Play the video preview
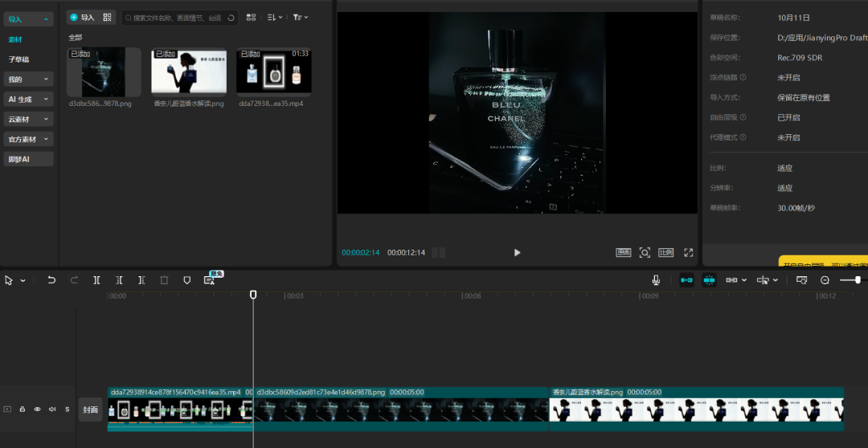Image resolution: width=868 pixels, height=448 pixels. [x=517, y=252]
